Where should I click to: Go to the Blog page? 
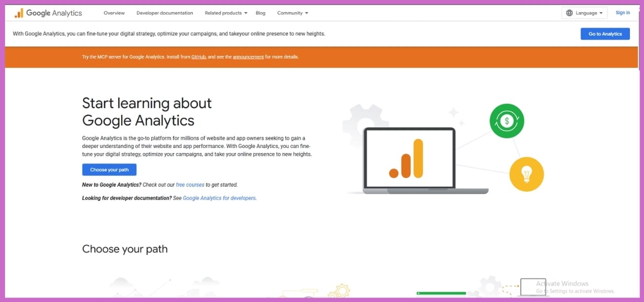(260, 13)
